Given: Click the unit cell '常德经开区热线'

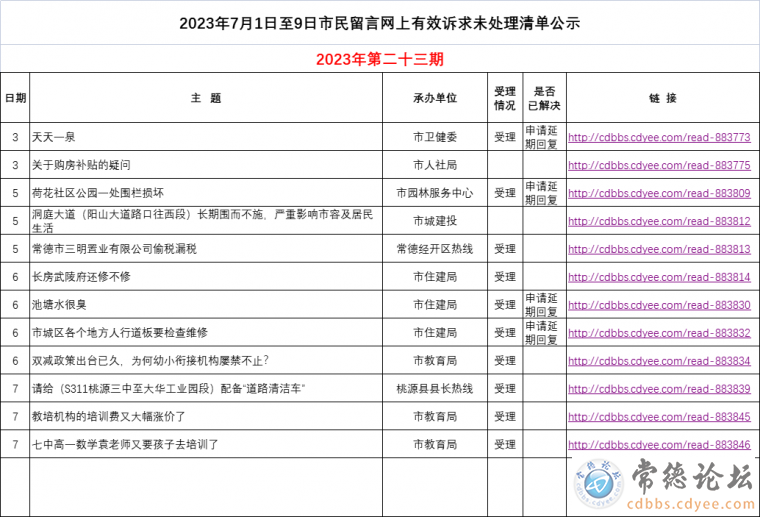Looking at the screenshot, I should (435, 249).
